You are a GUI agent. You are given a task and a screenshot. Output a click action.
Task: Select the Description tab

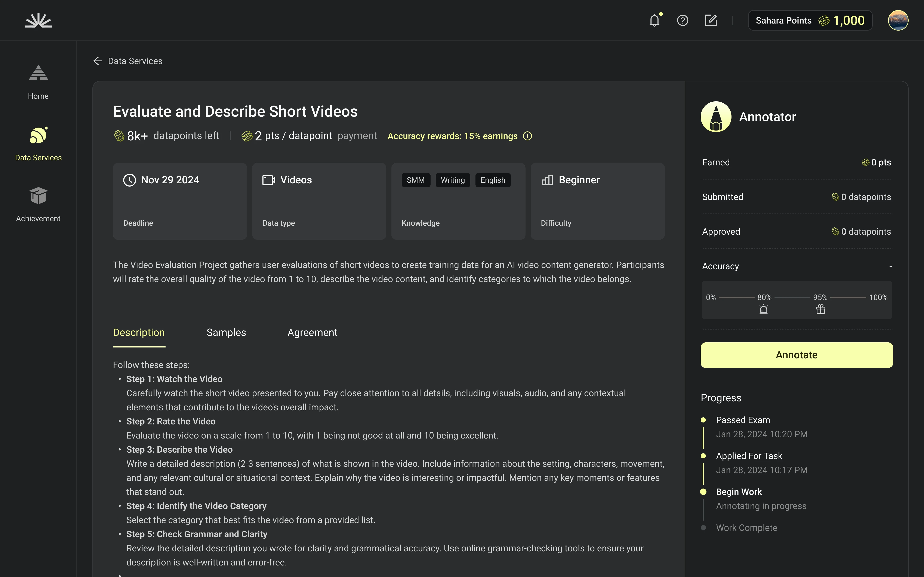[x=139, y=332]
